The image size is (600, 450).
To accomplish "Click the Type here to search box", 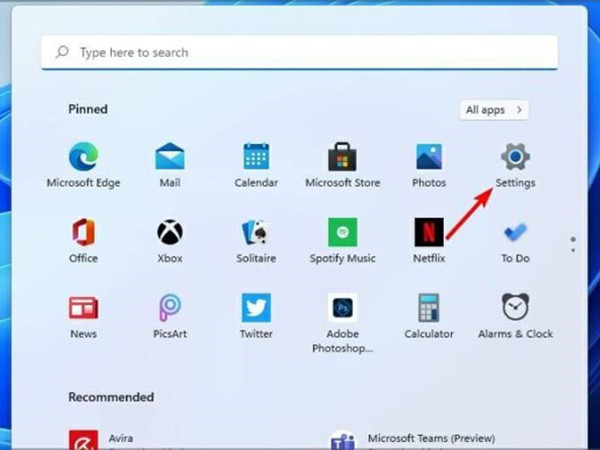I will tap(300, 52).
